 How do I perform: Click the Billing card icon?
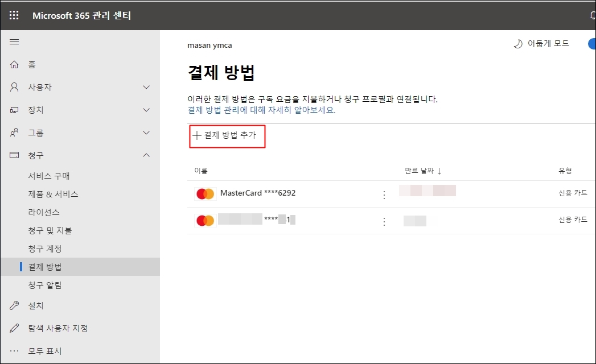pyautogui.click(x=14, y=155)
